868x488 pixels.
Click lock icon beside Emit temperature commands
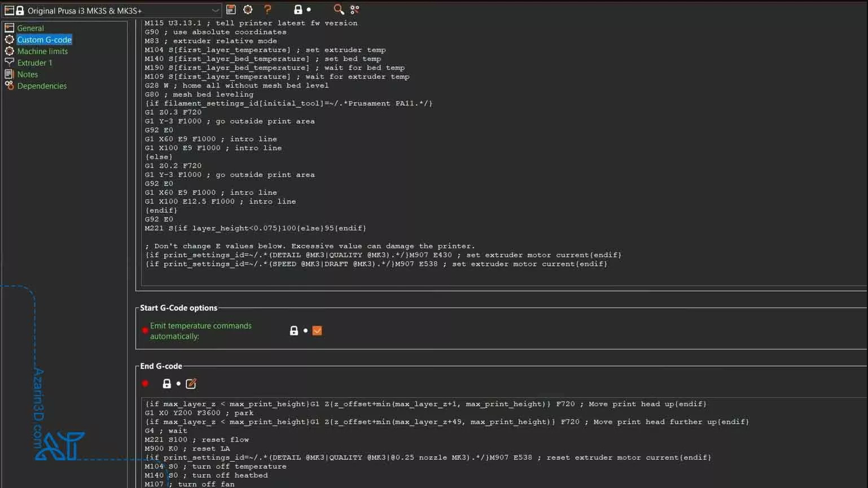(293, 331)
